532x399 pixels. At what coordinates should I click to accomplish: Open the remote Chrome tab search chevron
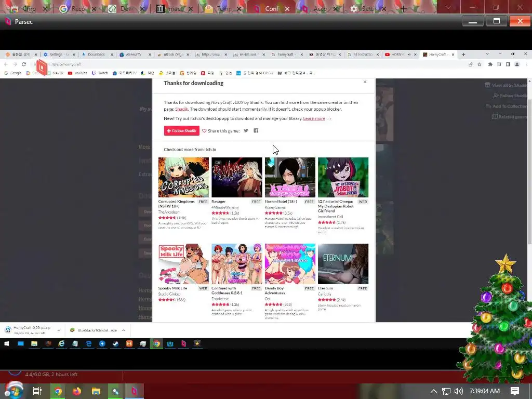487,54
